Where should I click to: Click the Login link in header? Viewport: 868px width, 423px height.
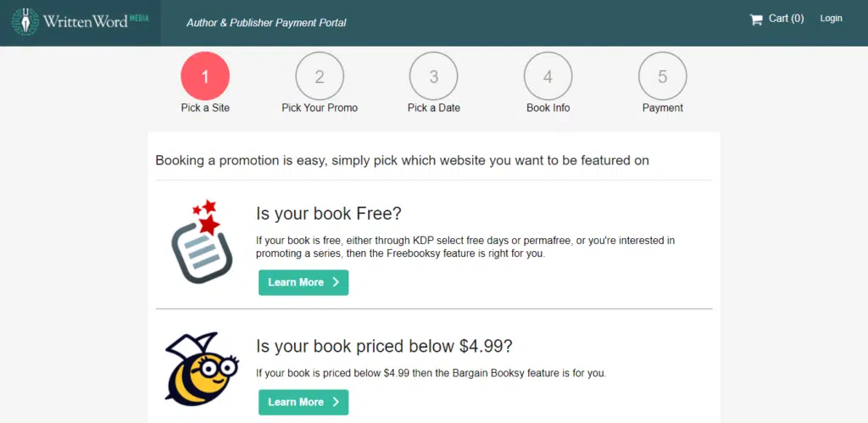pos(832,19)
